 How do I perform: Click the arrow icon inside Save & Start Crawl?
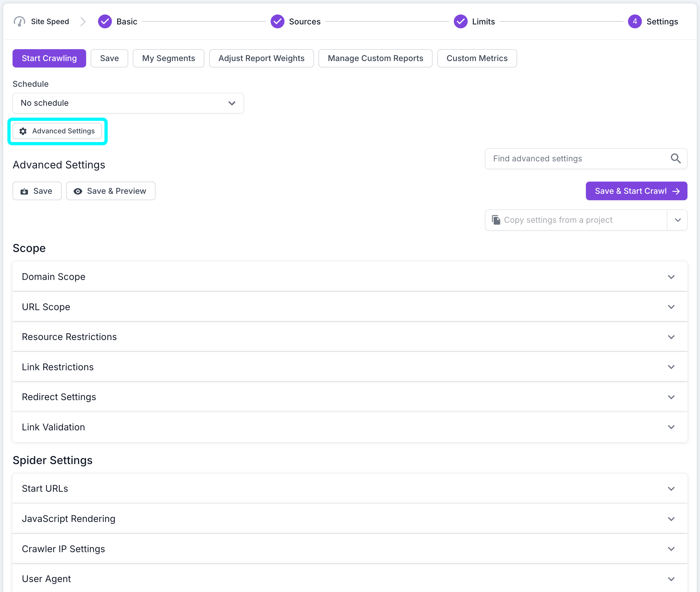pyautogui.click(x=676, y=191)
